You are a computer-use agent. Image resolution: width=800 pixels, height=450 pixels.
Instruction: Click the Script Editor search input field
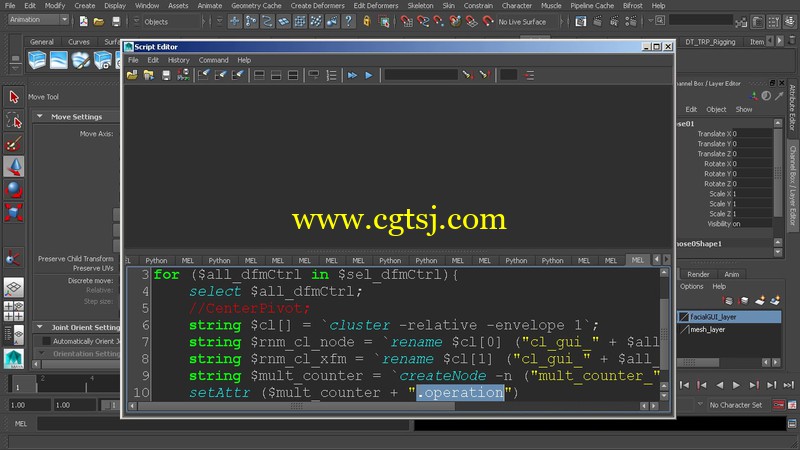point(421,76)
